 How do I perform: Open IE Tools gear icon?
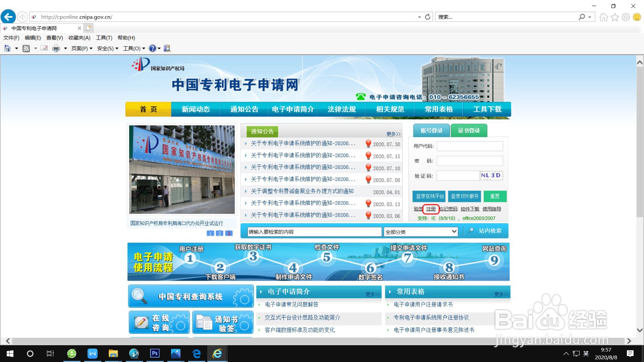click(x=625, y=17)
